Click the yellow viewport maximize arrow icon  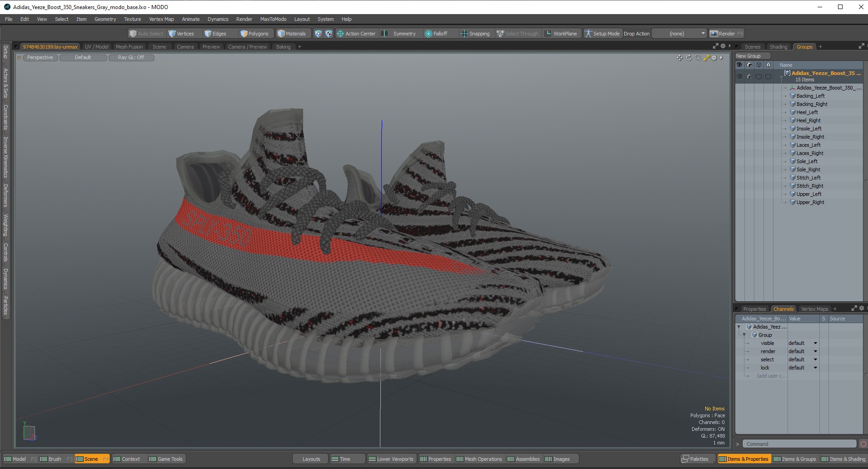[x=706, y=58]
